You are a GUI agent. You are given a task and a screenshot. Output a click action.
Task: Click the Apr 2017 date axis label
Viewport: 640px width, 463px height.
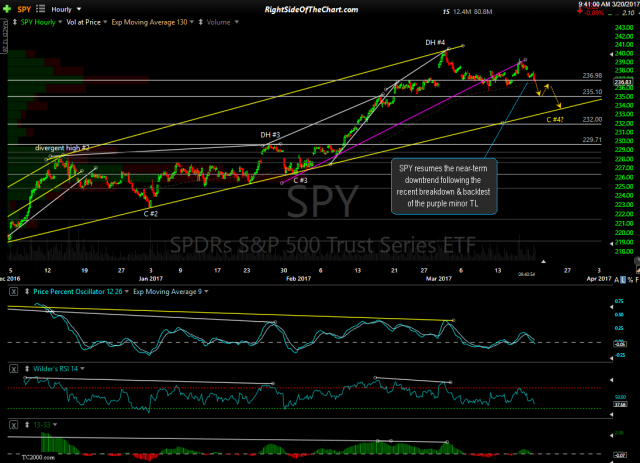(x=599, y=278)
